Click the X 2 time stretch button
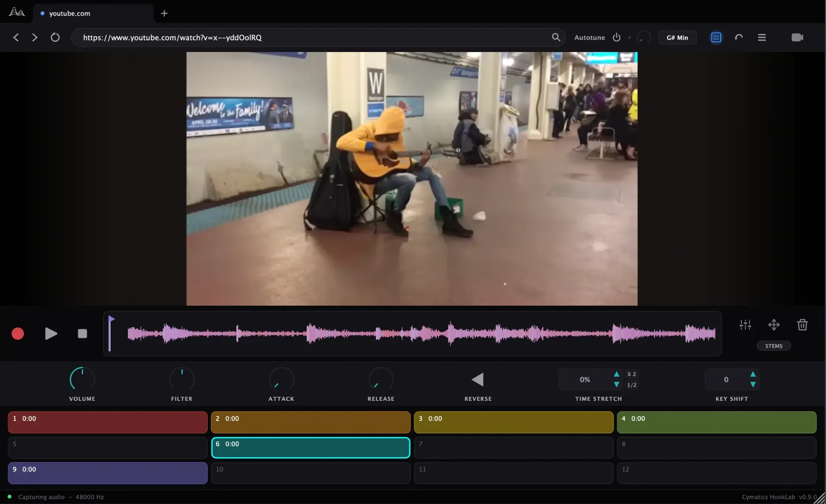826x504 pixels. (632, 374)
